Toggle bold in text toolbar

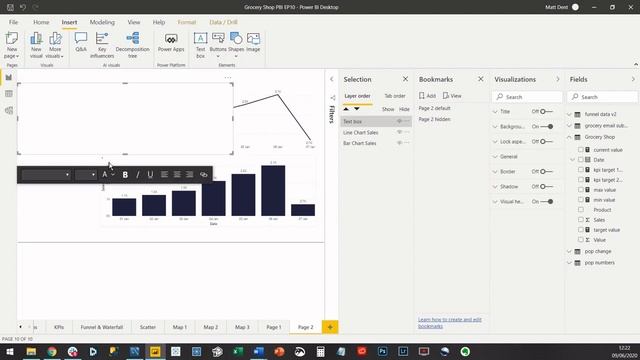pyautogui.click(x=125, y=175)
